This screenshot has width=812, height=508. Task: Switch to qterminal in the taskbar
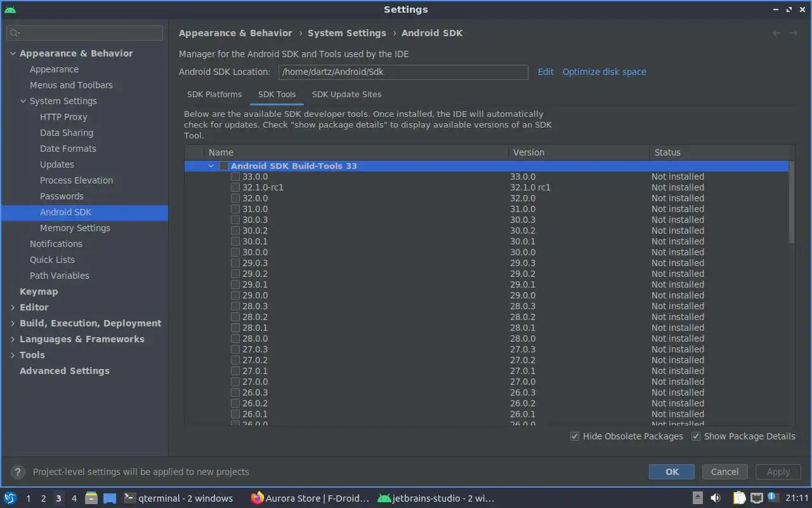point(178,498)
